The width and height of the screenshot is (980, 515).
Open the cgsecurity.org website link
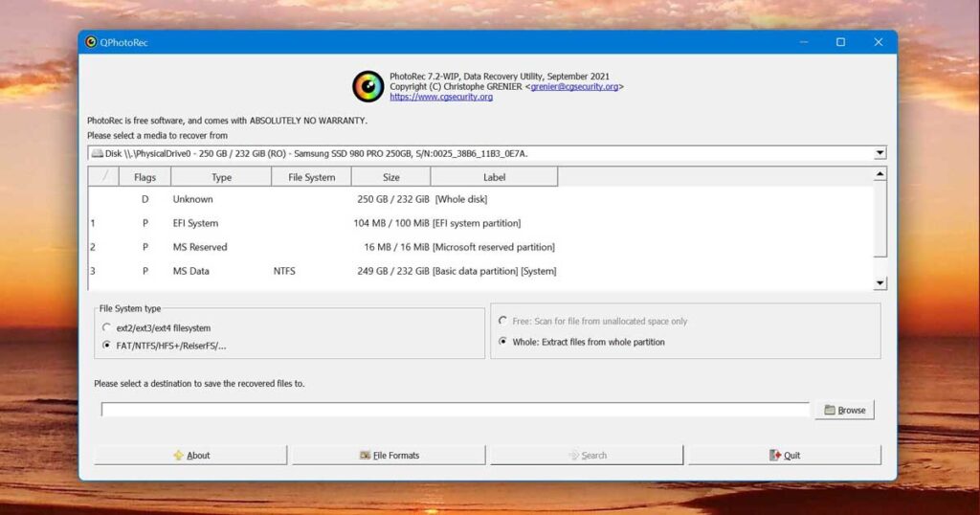(441, 97)
